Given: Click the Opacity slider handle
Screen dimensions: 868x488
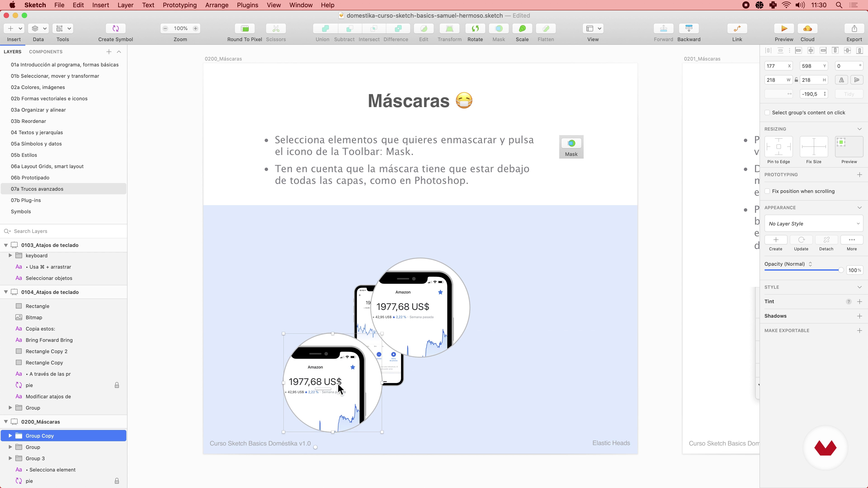Looking at the screenshot, I should coord(841,270).
